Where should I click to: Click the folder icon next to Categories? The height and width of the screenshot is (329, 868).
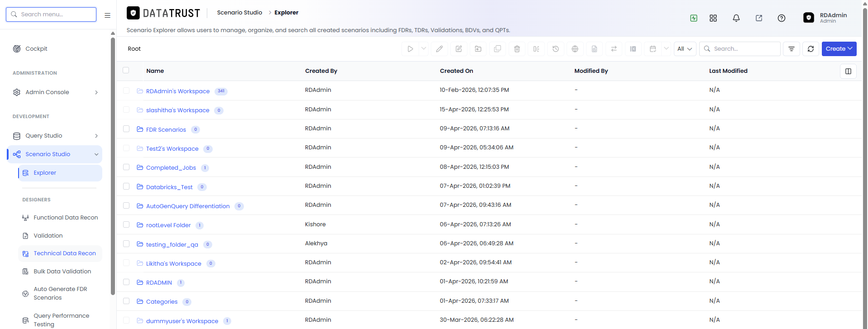(140, 301)
